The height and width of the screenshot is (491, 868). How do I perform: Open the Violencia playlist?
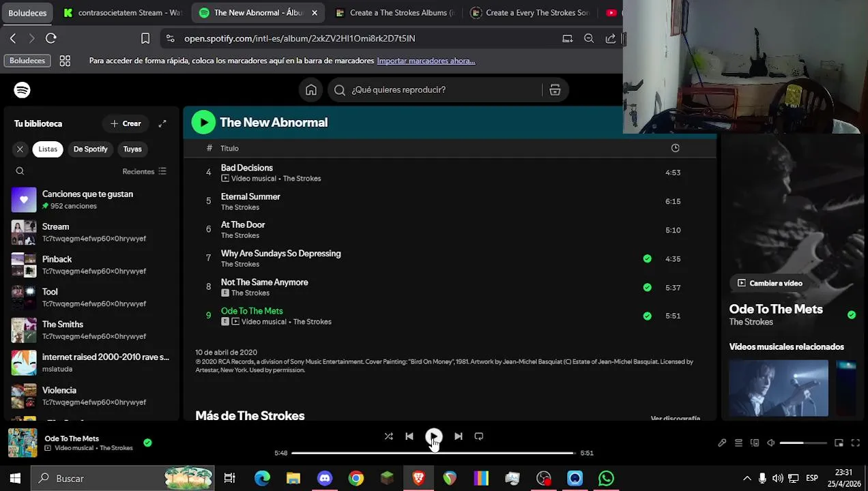[x=90, y=396]
